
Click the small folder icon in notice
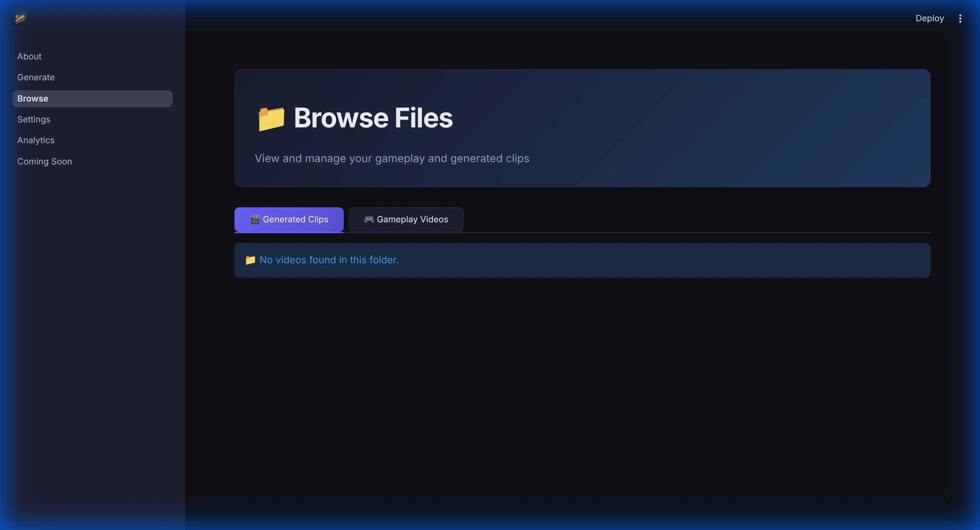pos(250,260)
